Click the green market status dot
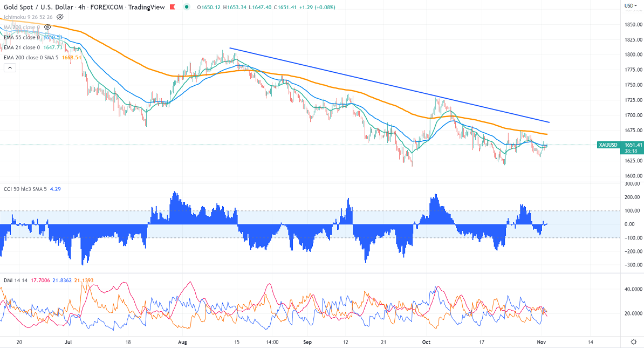Screen dimensions: 644x349 click(x=187, y=7)
